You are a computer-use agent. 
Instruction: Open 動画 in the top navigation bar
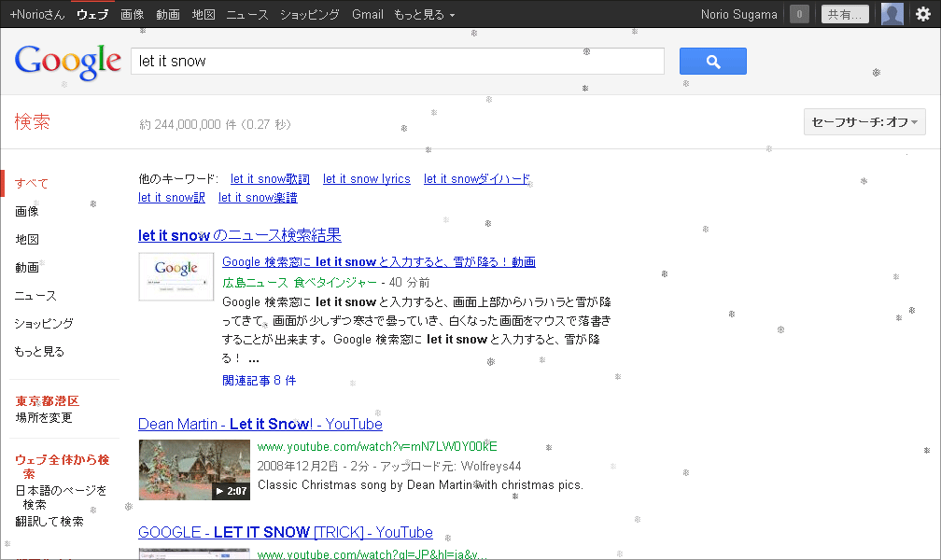[168, 14]
